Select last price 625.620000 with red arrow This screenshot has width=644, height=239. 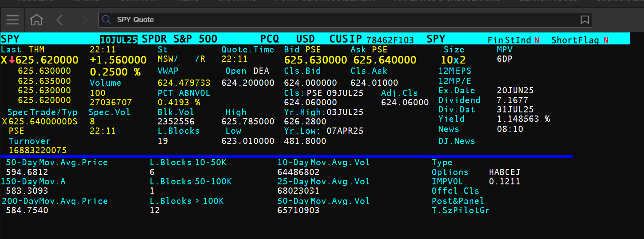click(40, 60)
